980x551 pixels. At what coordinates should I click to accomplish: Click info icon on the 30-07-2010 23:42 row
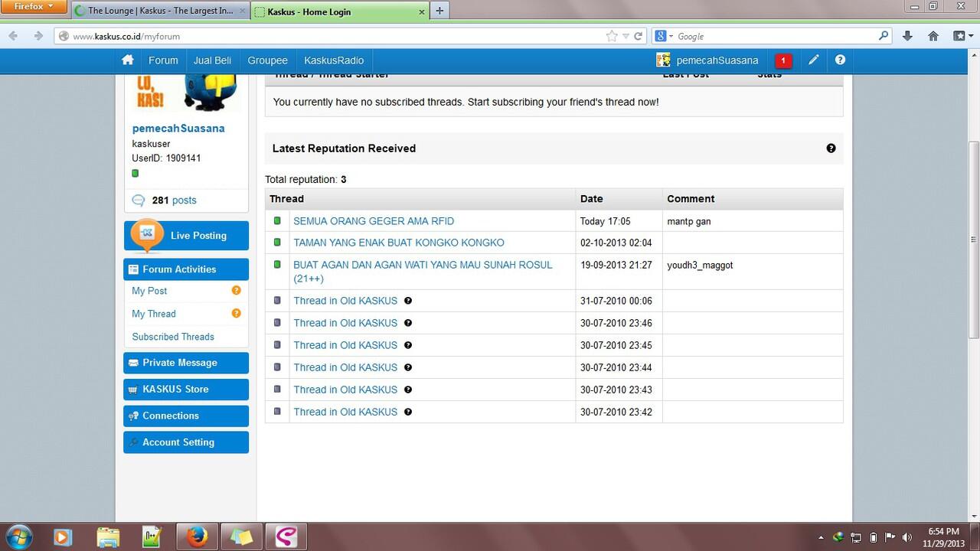point(408,412)
